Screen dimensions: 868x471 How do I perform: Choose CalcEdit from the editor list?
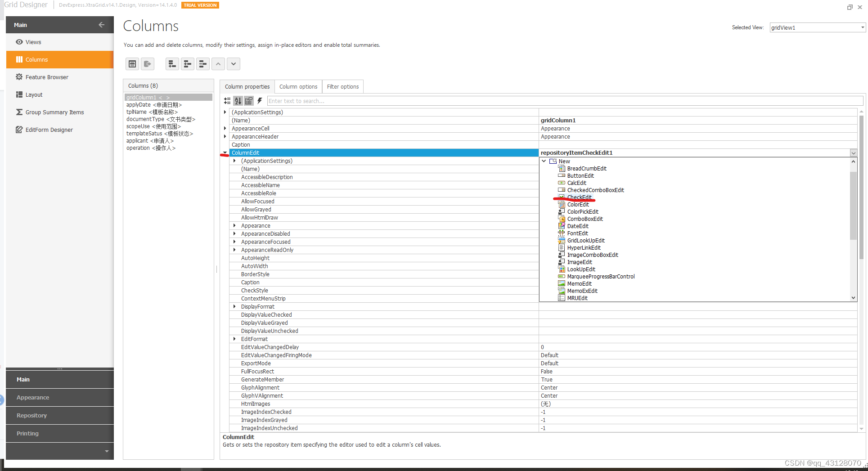pos(576,183)
